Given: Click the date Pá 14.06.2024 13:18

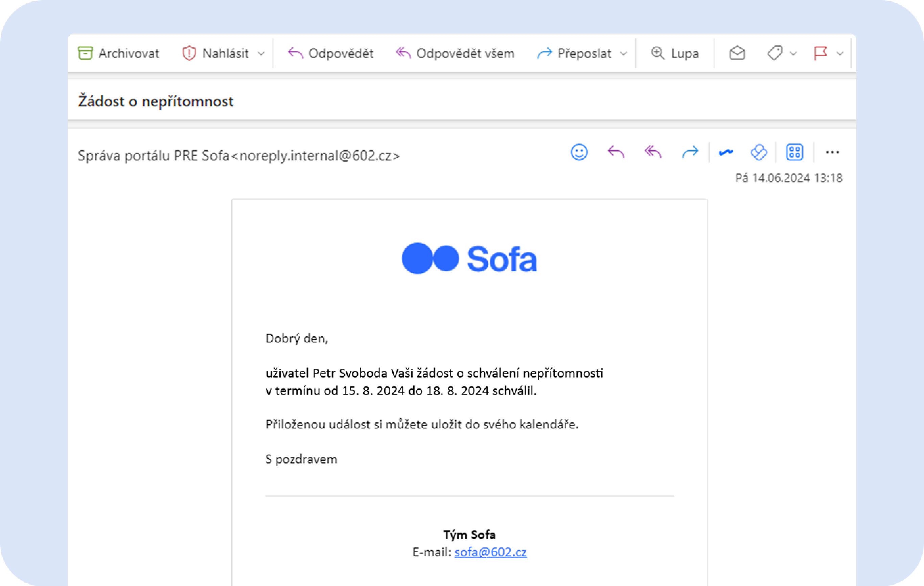Looking at the screenshot, I should [789, 178].
